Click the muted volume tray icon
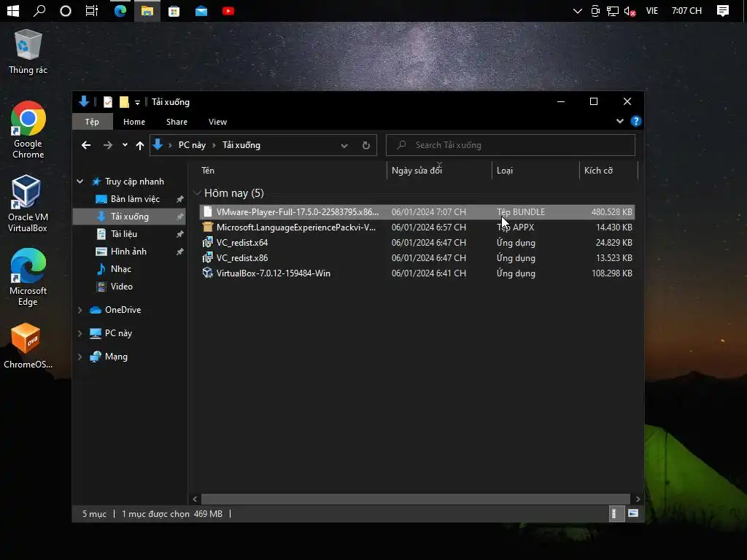 (x=630, y=11)
